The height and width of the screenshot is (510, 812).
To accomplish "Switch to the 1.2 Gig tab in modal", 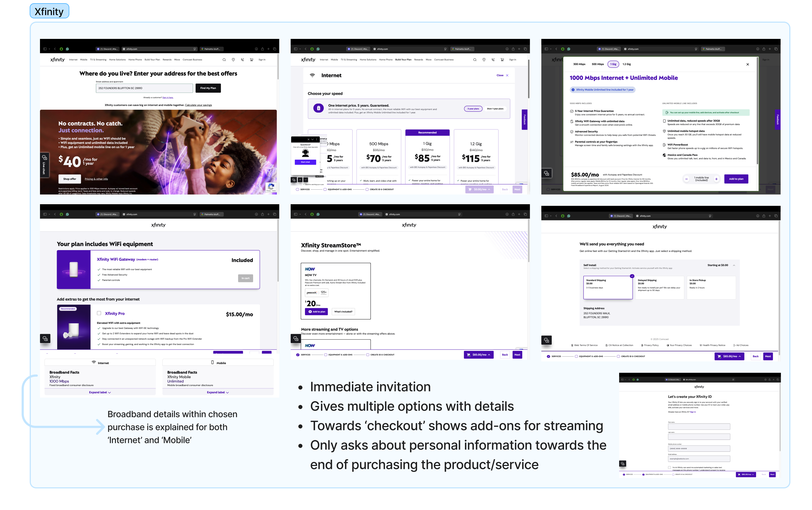I will tap(626, 64).
